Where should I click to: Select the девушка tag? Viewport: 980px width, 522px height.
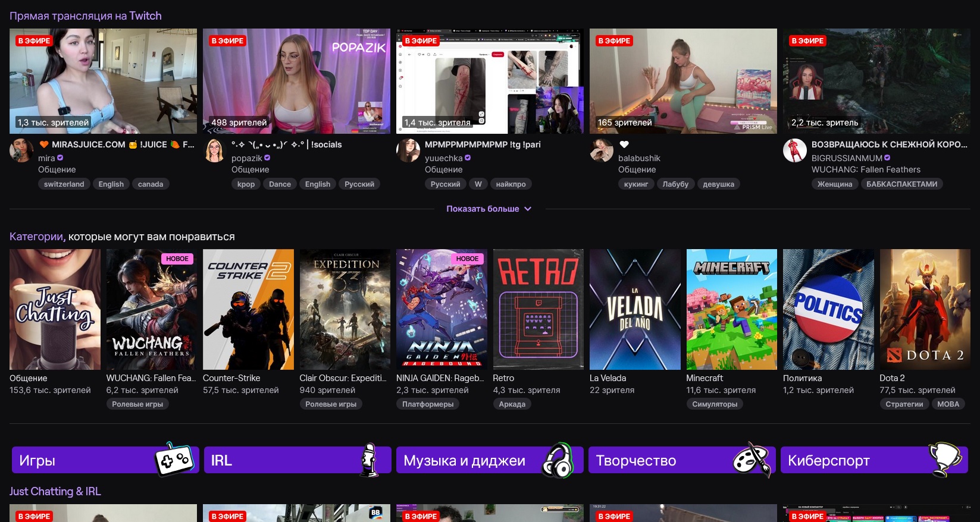point(718,184)
